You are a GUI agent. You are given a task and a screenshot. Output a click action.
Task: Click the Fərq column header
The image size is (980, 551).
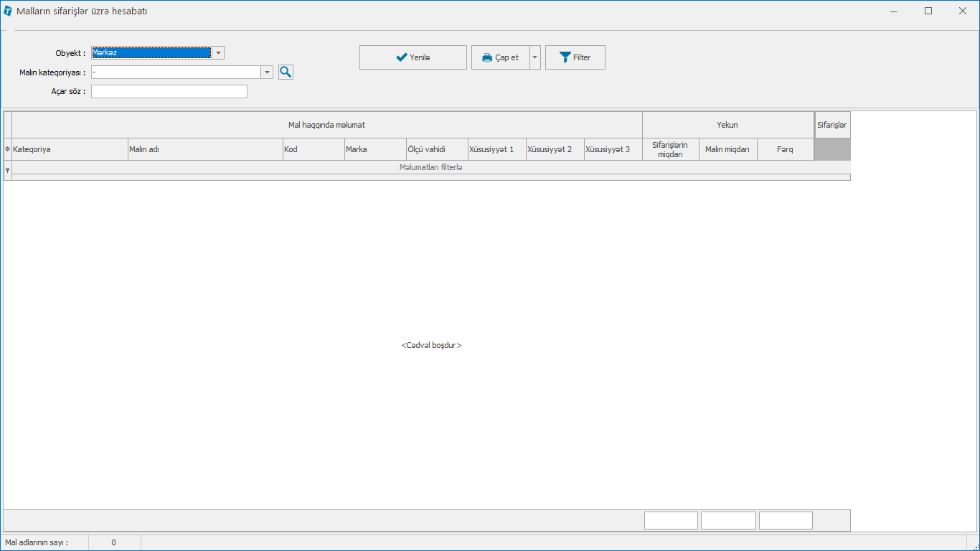point(785,149)
